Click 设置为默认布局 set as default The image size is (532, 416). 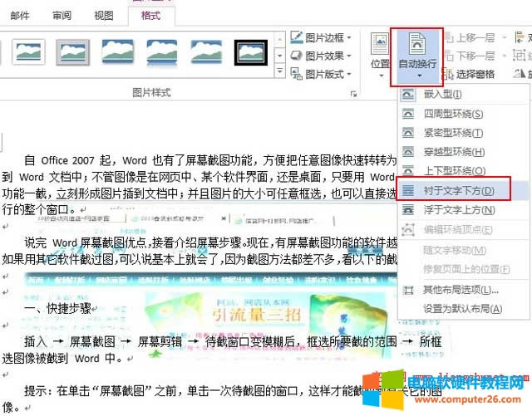[x=462, y=308]
